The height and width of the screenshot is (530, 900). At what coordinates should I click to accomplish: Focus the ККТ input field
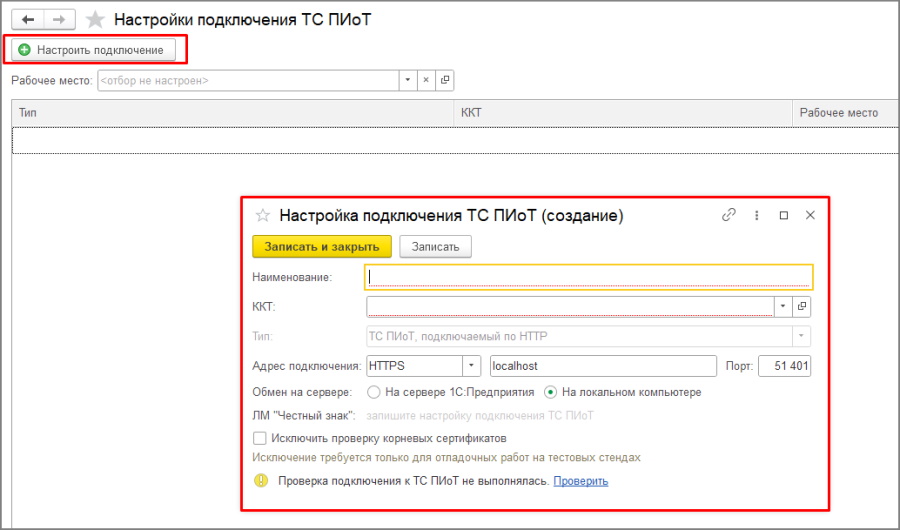point(571,307)
